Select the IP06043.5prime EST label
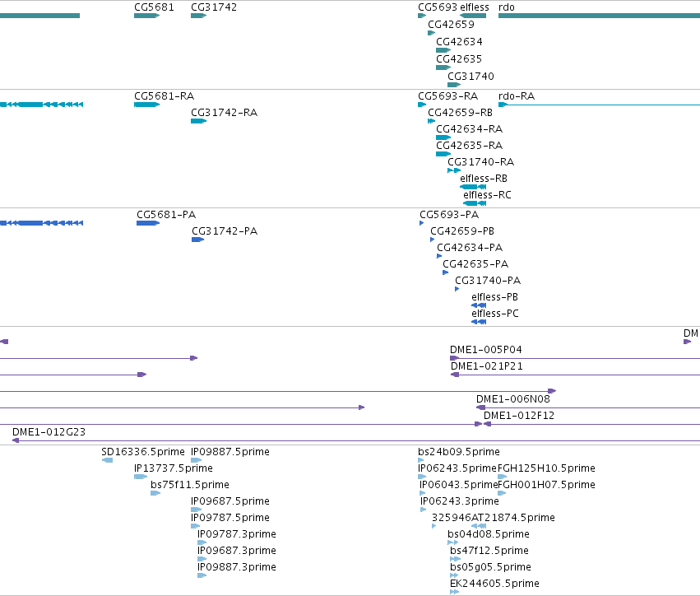Screen dimensions: 700x596 tap(458, 485)
